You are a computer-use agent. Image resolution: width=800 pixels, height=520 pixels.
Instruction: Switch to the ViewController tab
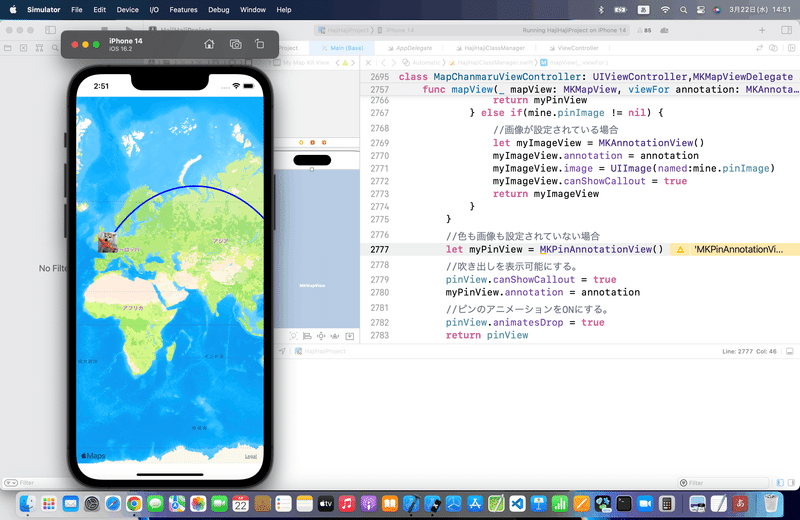pos(574,48)
